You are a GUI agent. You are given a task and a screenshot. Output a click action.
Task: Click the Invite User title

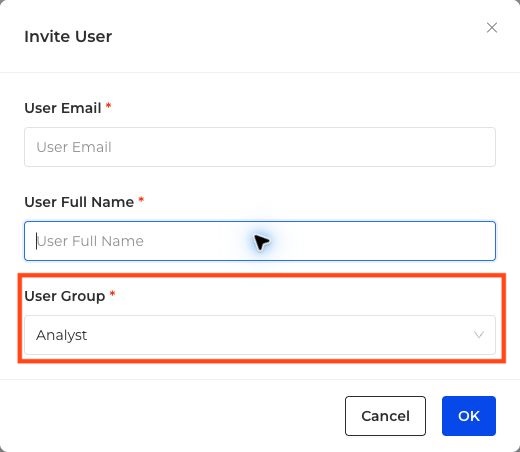[68, 36]
